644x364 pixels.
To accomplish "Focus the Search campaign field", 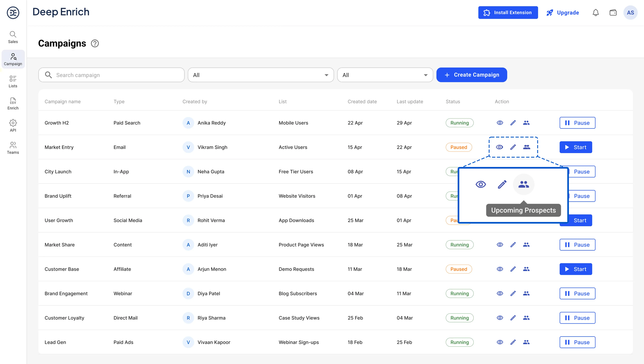I will click(111, 75).
